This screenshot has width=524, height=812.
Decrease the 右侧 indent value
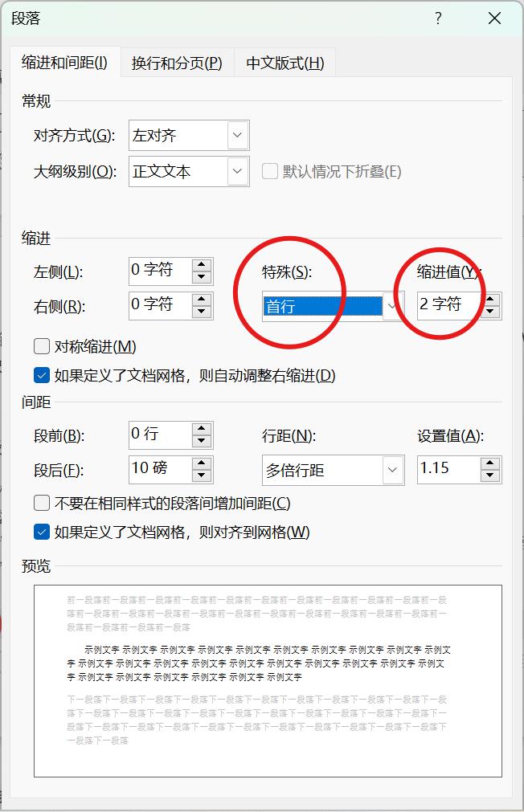[x=202, y=312]
